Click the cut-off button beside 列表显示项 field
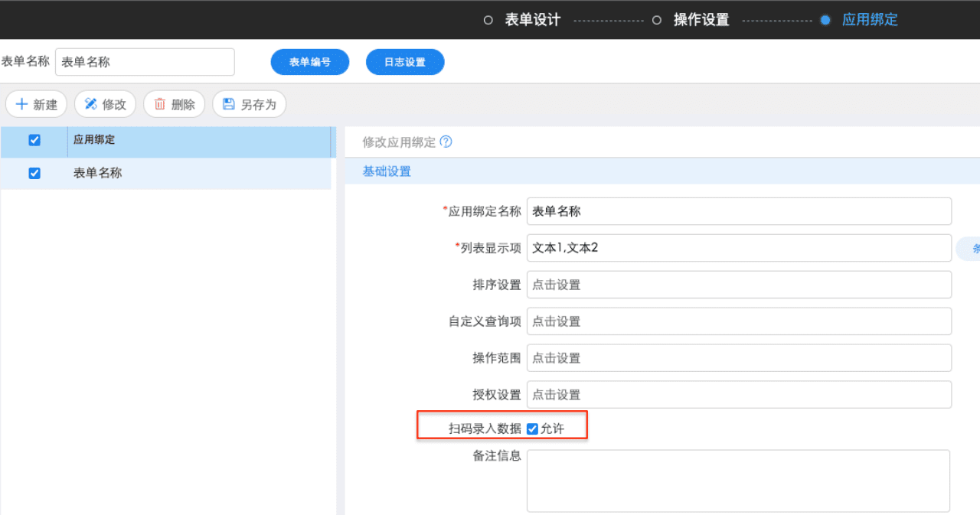The image size is (980, 515). coord(968,248)
